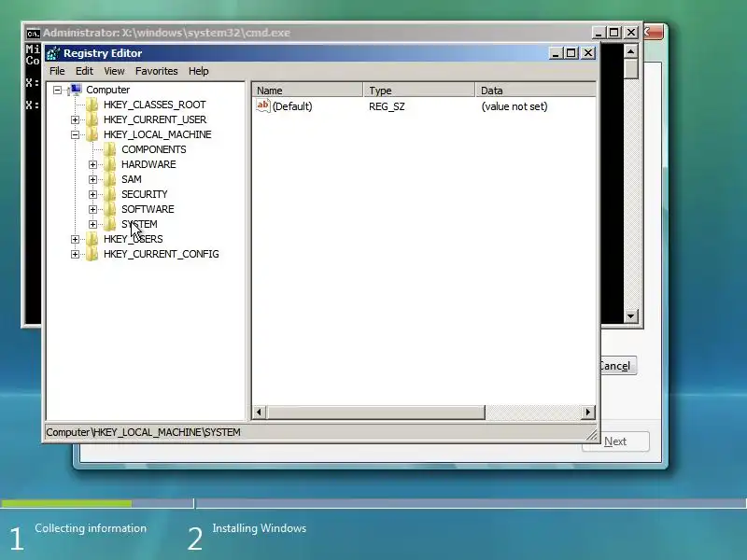Expand HKEY_CURRENT_CONFIG branch
This screenshot has width=747, height=560.
coord(76,254)
